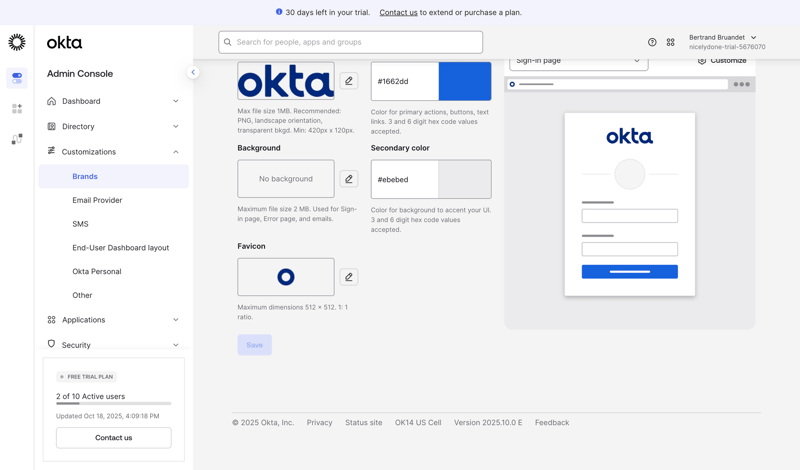Viewport: 800px width, 470px height.
Task: Click the active users progress bar
Action: click(x=114, y=404)
